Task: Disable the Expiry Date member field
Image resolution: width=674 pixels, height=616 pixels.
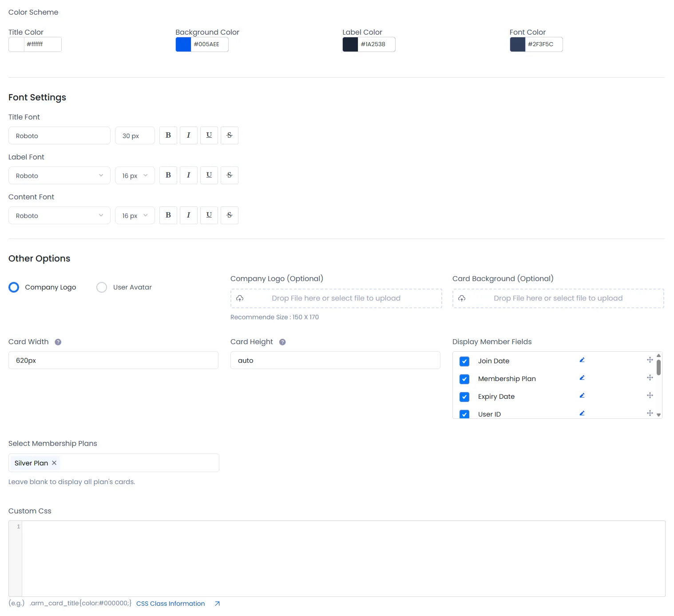Action: pos(464,397)
